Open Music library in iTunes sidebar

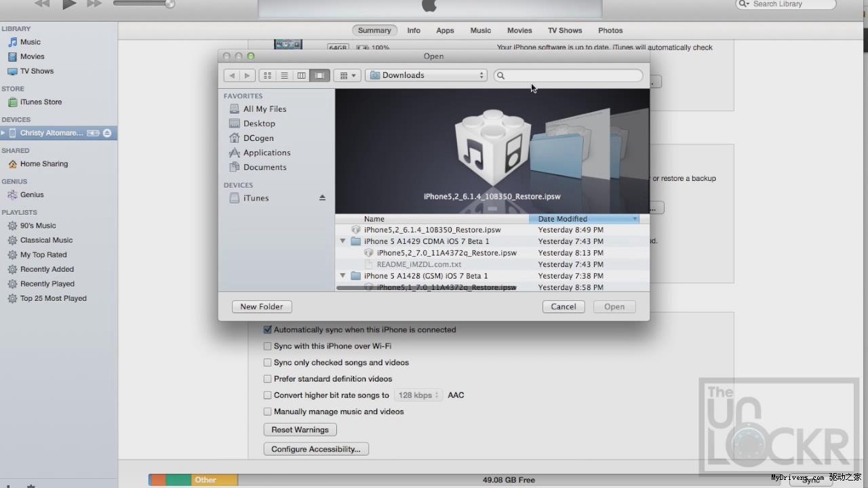(30, 42)
